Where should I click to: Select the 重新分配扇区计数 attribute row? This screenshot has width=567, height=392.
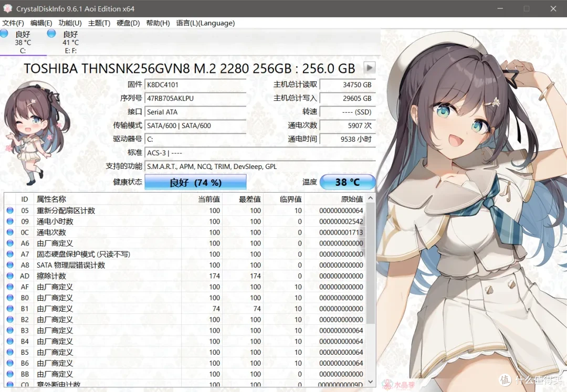point(185,210)
